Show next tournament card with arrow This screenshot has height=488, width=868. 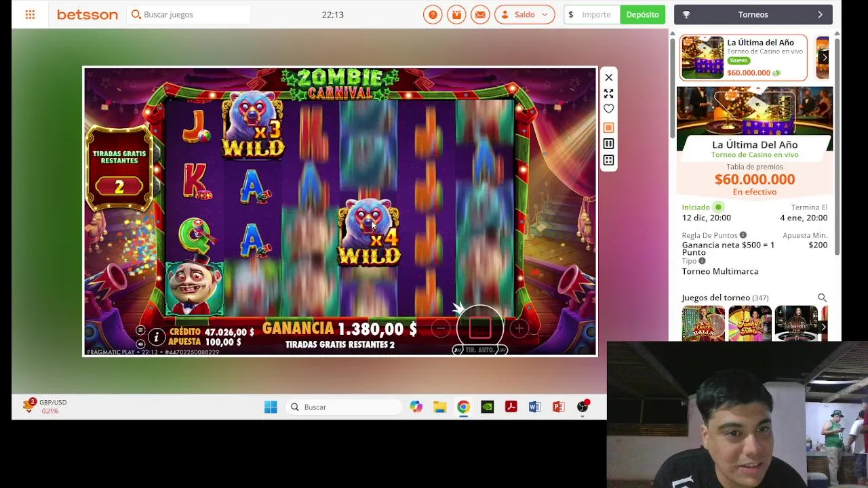pyautogui.click(x=825, y=58)
